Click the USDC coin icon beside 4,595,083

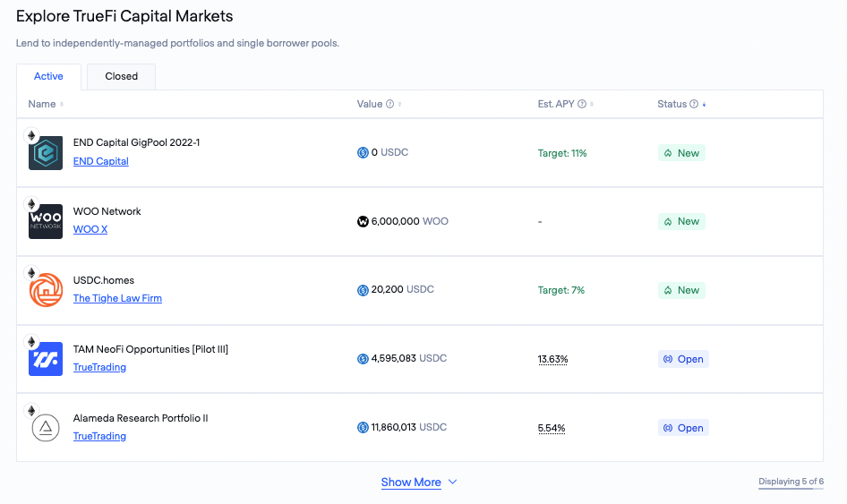tap(363, 359)
